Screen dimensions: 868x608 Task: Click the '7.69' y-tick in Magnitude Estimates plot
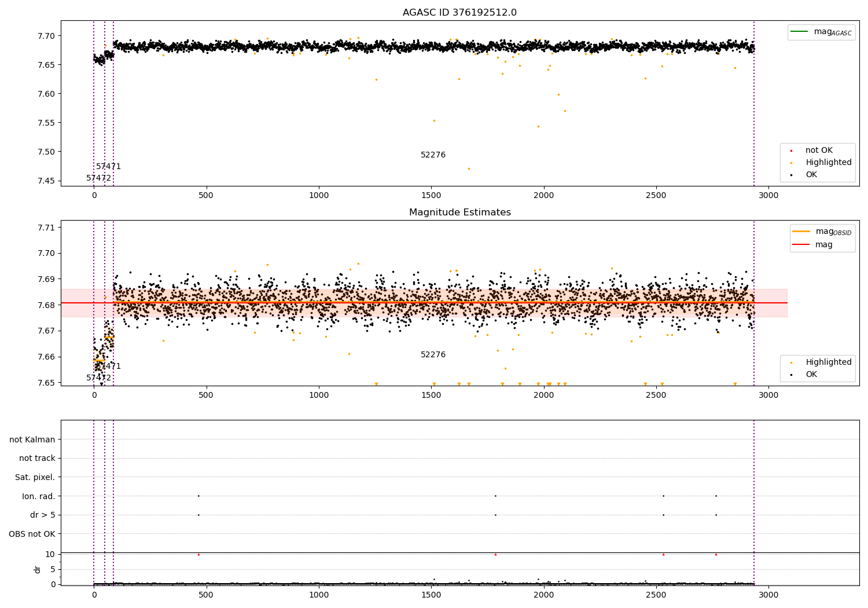[46, 279]
